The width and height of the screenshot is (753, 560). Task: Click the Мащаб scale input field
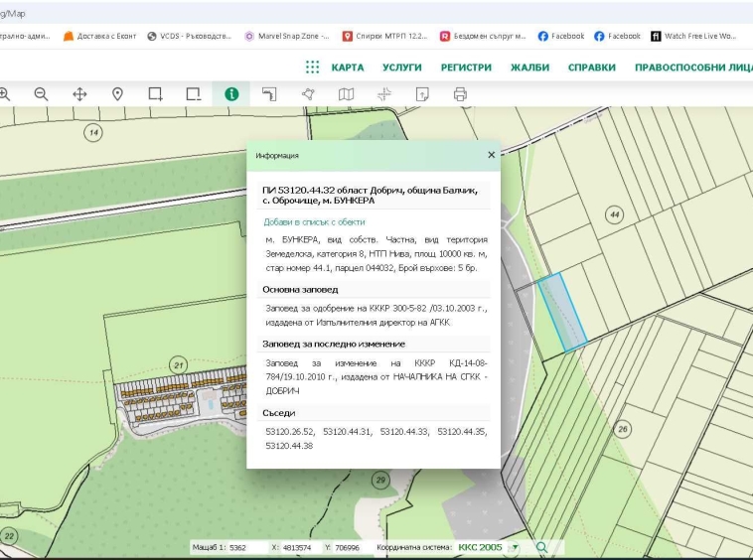247,547
